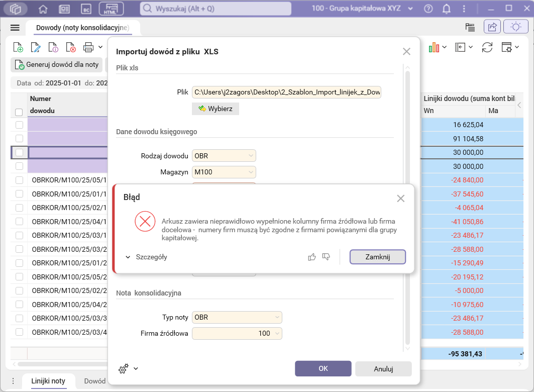Open the BC module icon
This screenshot has height=392, width=534.
coord(86,9)
